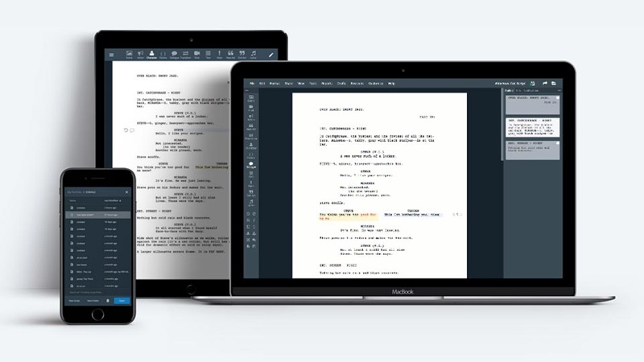This screenshot has width=644, height=362.
Task: Select the Character element on tablet toolbar
Action: click(151, 55)
